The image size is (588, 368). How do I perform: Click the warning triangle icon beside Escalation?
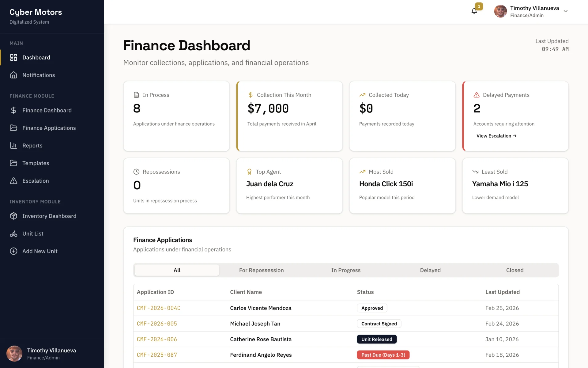pyautogui.click(x=13, y=181)
